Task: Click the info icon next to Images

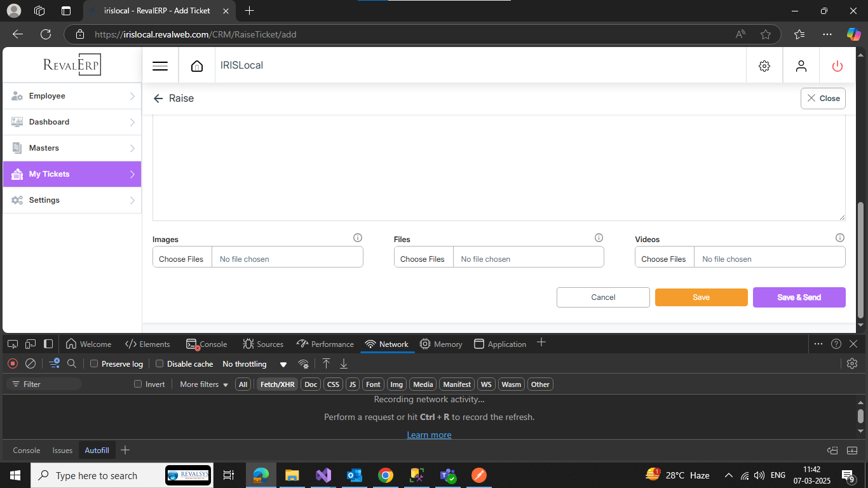Action: click(x=358, y=238)
